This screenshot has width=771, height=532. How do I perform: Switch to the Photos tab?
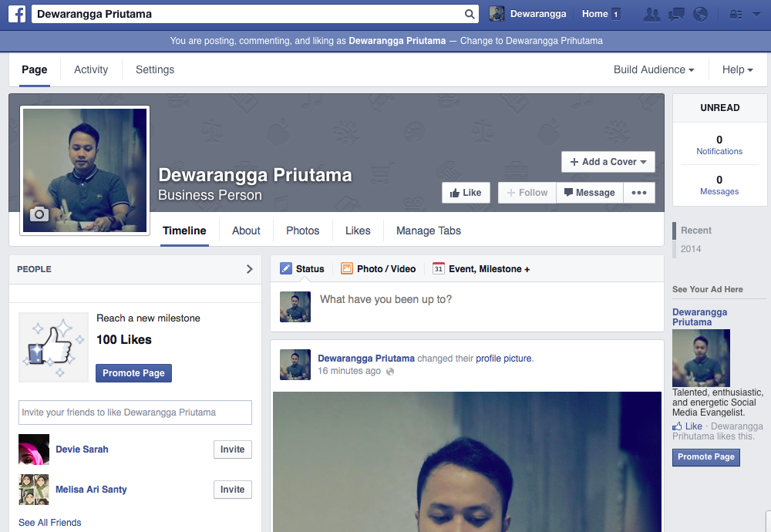pyautogui.click(x=302, y=231)
